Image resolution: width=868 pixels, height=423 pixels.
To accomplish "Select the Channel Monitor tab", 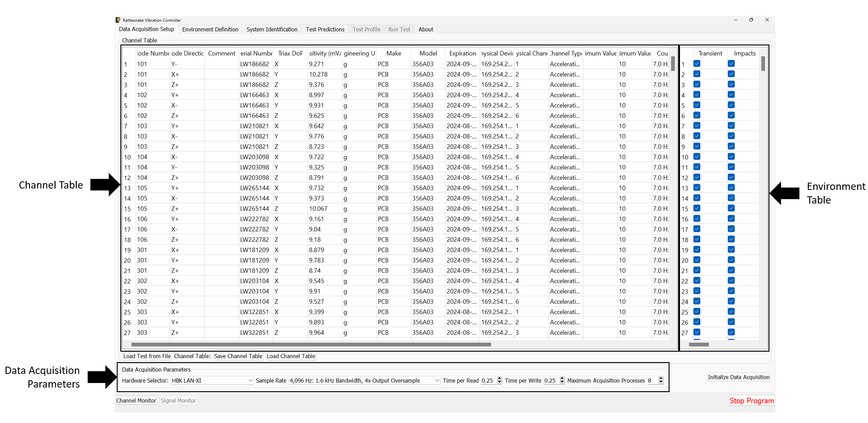I will point(136,400).
